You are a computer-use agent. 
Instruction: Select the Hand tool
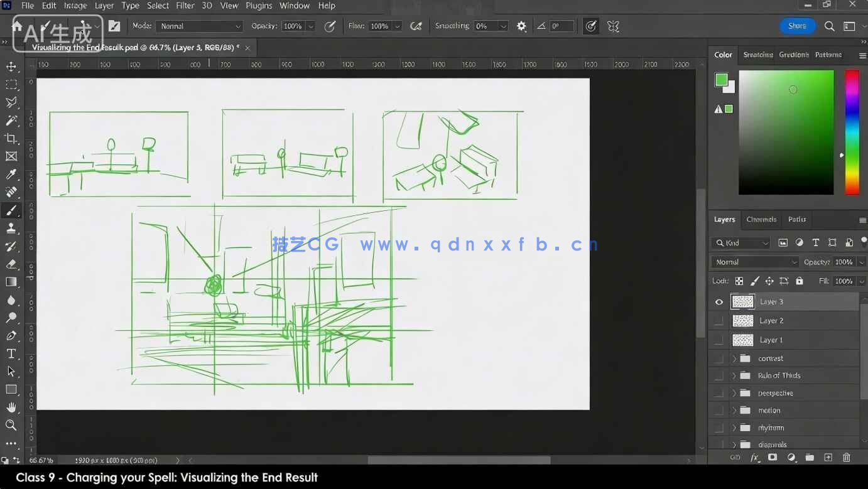coord(11,407)
